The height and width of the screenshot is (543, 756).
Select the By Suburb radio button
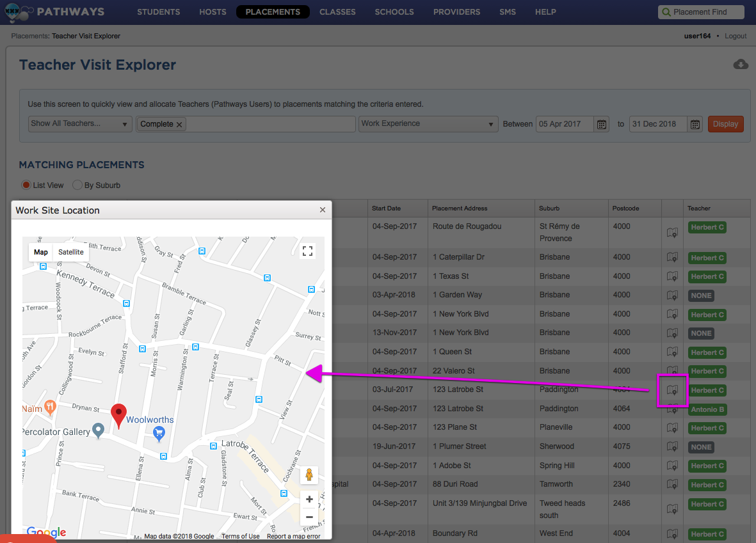click(77, 185)
